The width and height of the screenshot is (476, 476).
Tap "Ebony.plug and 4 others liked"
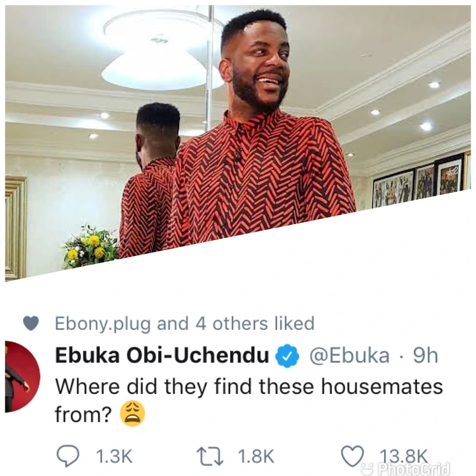pyautogui.click(x=184, y=323)
